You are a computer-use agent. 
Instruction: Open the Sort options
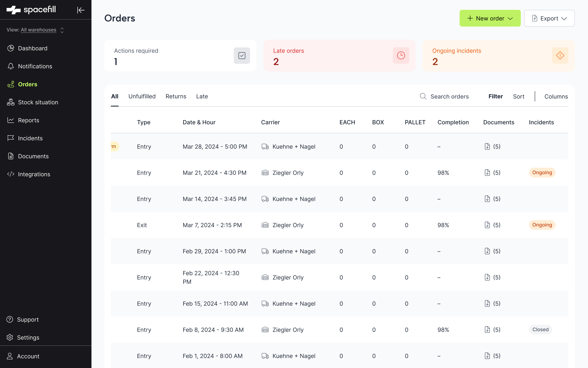[x=519, y=96]
